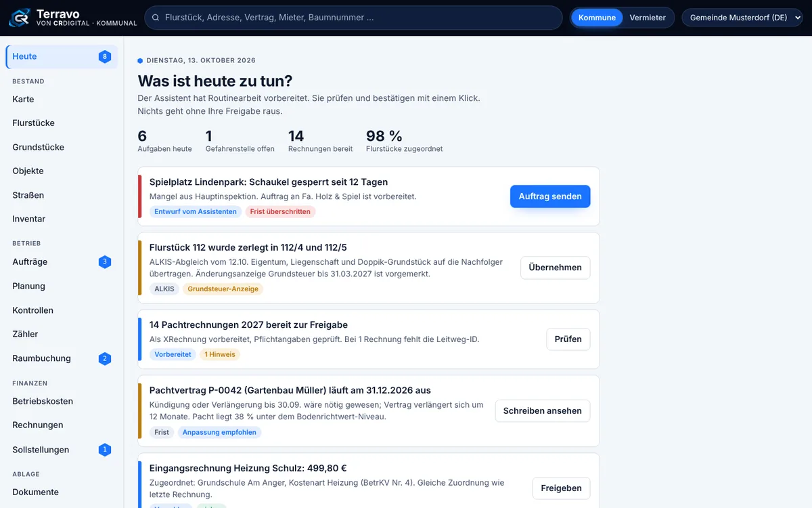Viewport: 812px width, 508px height.
Task: Click the Terravo logo icon
Action: (x=20, y=18)
